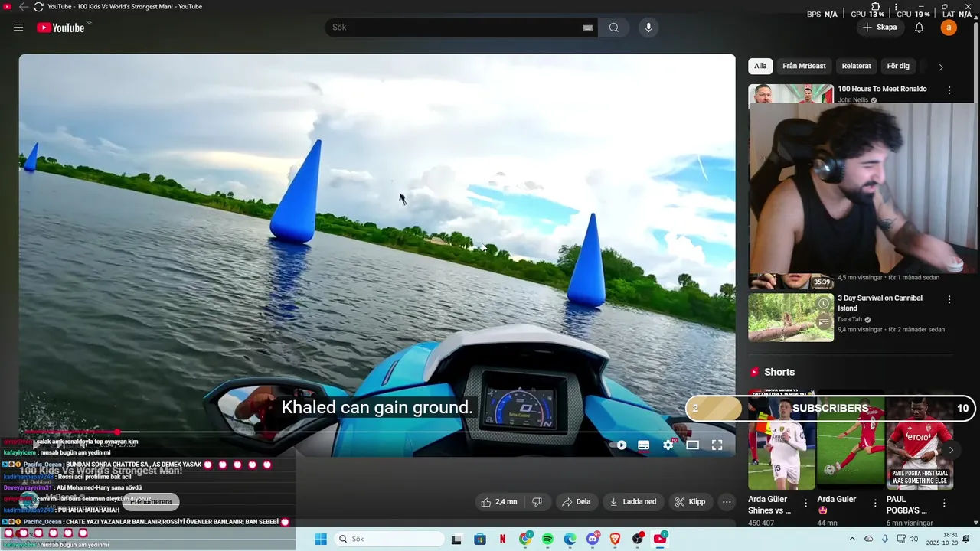980x551 pixels.
Task: Reload the page with refresh icon
Action: click(x=38, y=6)
